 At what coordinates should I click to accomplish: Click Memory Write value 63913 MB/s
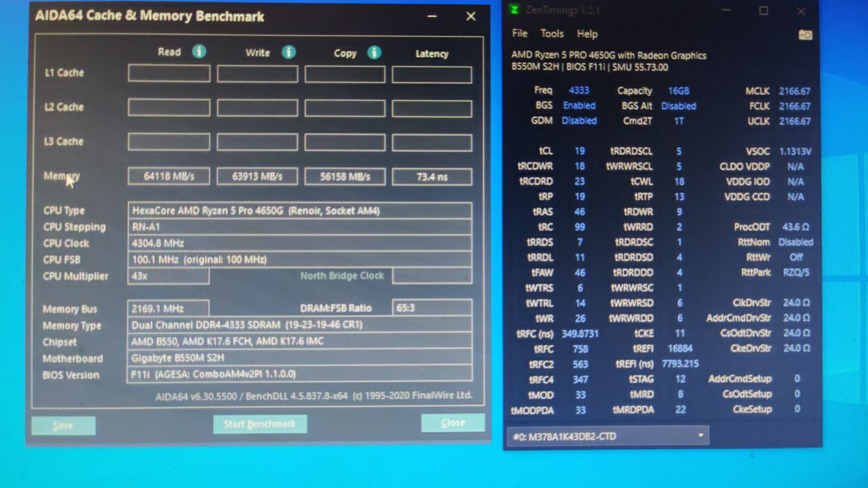(x=257, y=176)
